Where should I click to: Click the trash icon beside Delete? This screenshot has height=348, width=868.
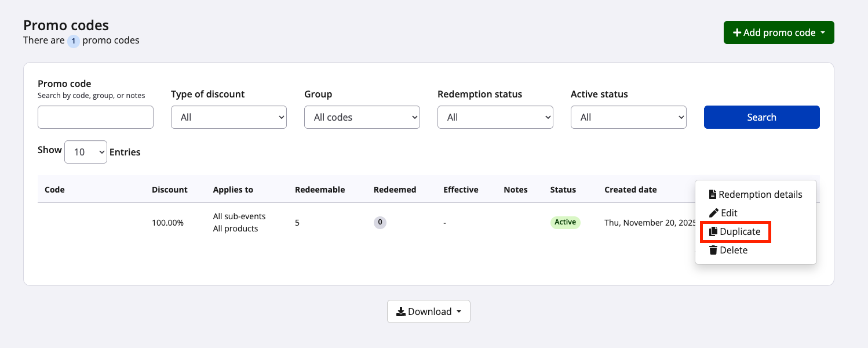pyautogui.click(x=713, y=250)
